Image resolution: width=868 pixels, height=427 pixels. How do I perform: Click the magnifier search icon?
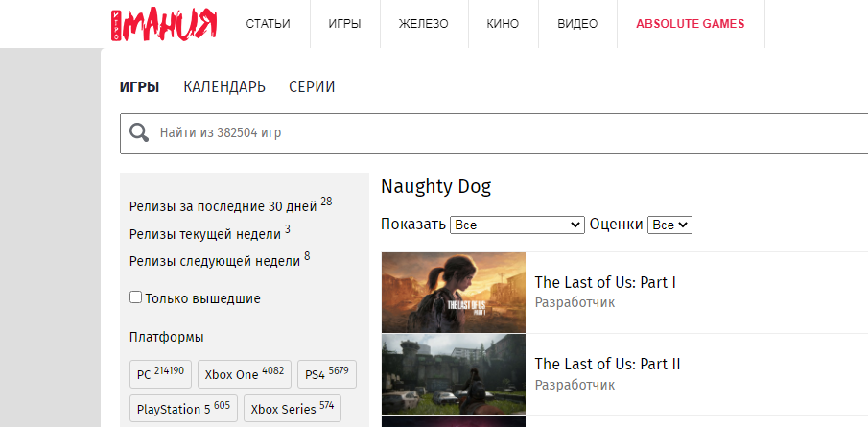[x=139, y=133]
